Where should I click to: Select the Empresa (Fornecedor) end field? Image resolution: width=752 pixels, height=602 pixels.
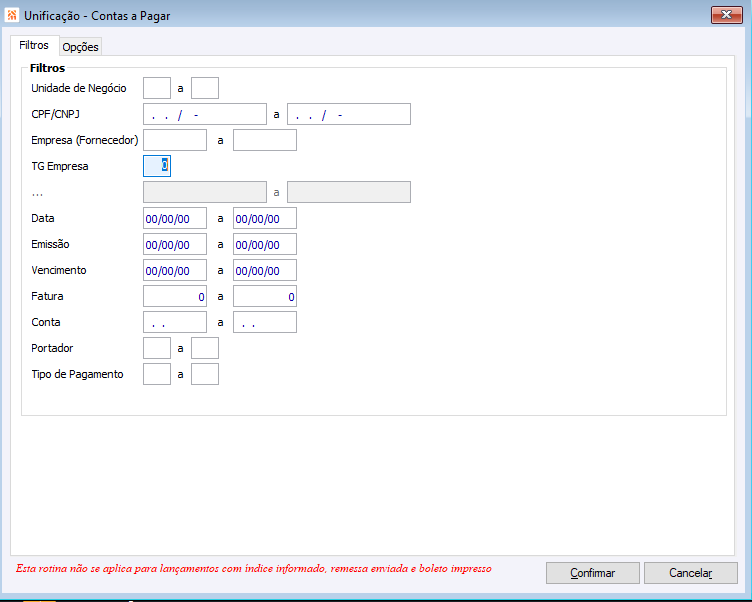point(265,140)
